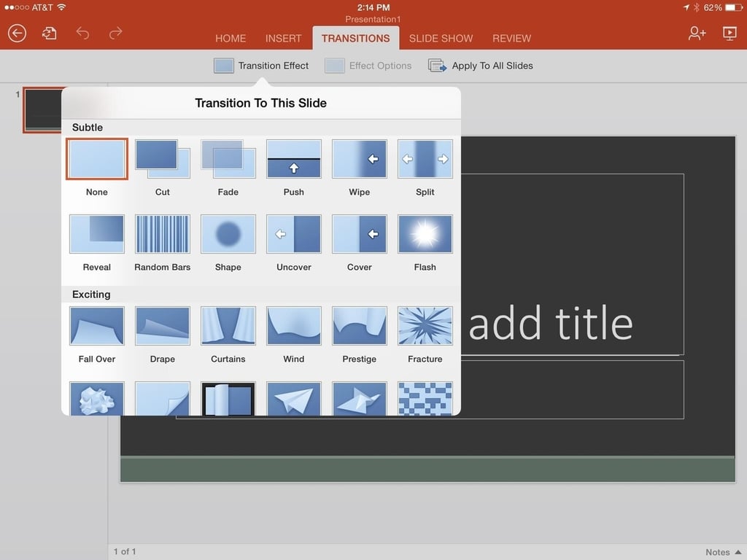Switch to the INSERT tab

click(284, 39)
